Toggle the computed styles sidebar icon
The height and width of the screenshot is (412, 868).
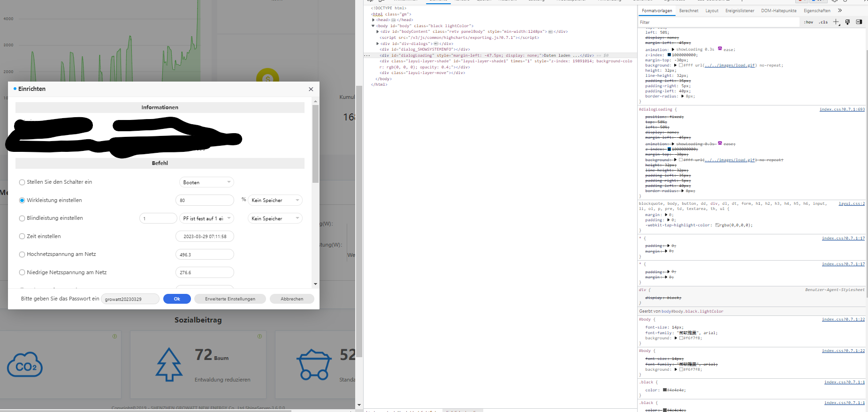(x=859, y=22)
